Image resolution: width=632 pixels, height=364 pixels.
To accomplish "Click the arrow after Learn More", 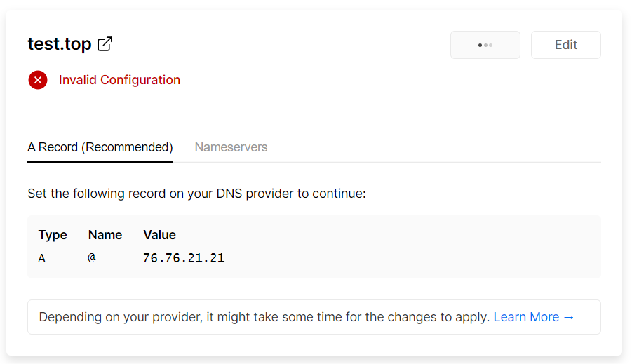I will (x=569, y=317).
